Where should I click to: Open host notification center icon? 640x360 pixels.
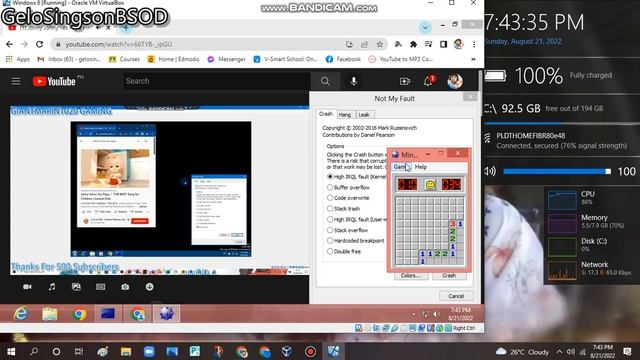[627, 351]
